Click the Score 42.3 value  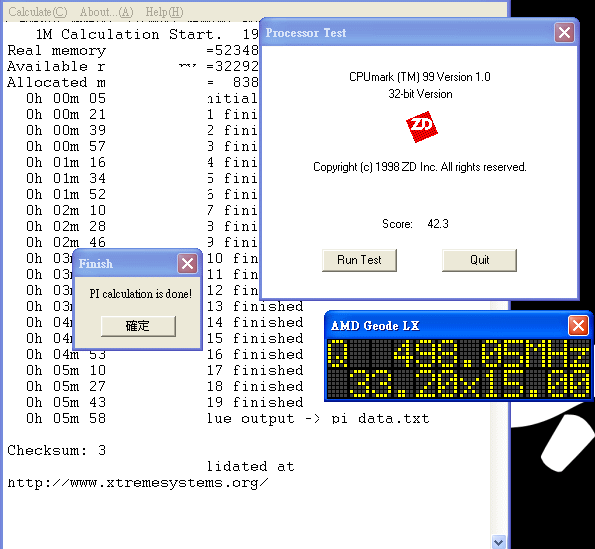pyautogui.click(x=438, y=224)
